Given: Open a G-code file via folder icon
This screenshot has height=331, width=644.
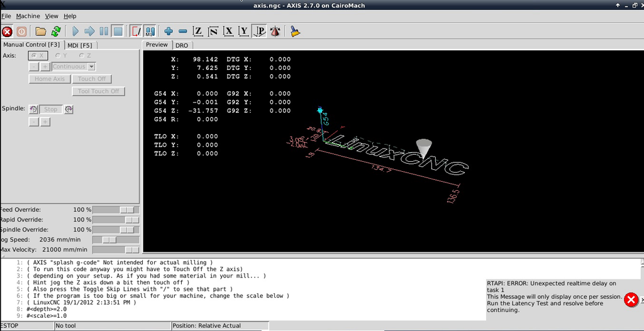Looking at the screenshot, I should (40, 31).
